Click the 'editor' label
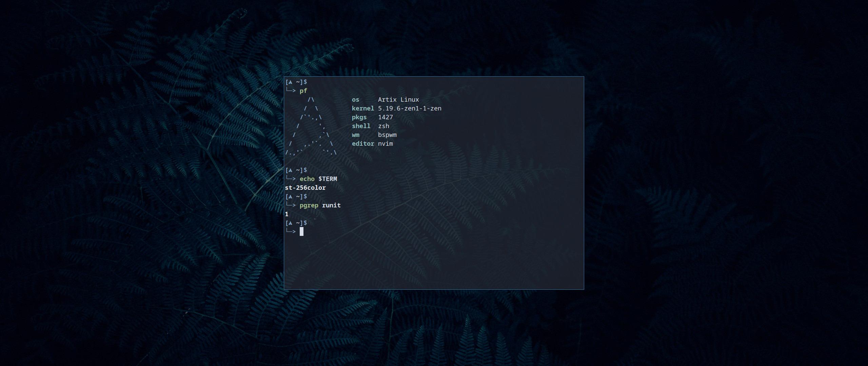The width and height of the screenshot is (868, 366). pyautogui.click(x=363, y=144)
